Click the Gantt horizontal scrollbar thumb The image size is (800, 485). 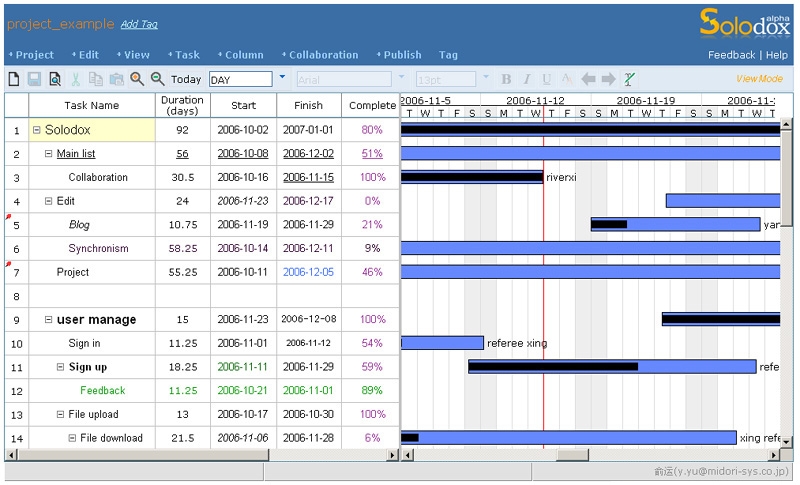[572, 454]
